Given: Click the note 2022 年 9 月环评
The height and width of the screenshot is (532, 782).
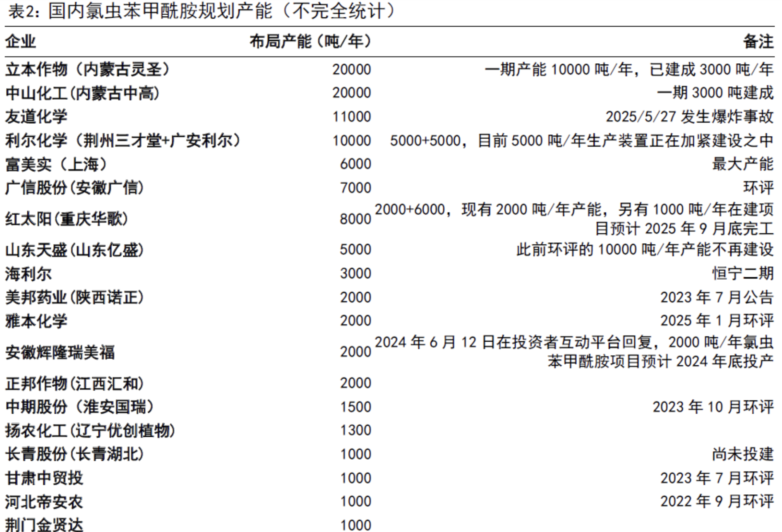Looking at the screenshot, I should (717, 502).
